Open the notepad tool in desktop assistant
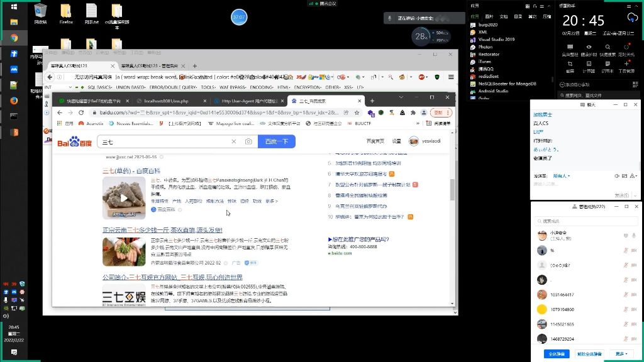The image size is (644, 362). coord(608,67)
